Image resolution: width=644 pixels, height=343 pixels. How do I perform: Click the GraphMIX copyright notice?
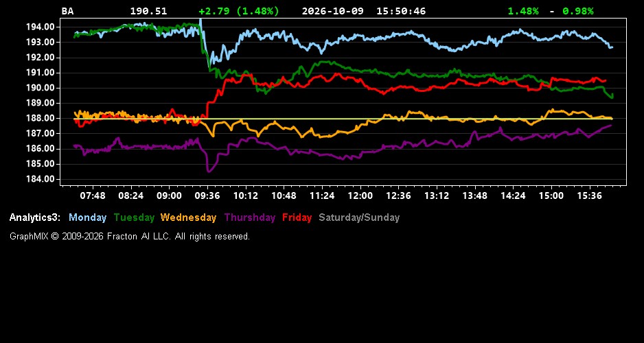point(129,236)
